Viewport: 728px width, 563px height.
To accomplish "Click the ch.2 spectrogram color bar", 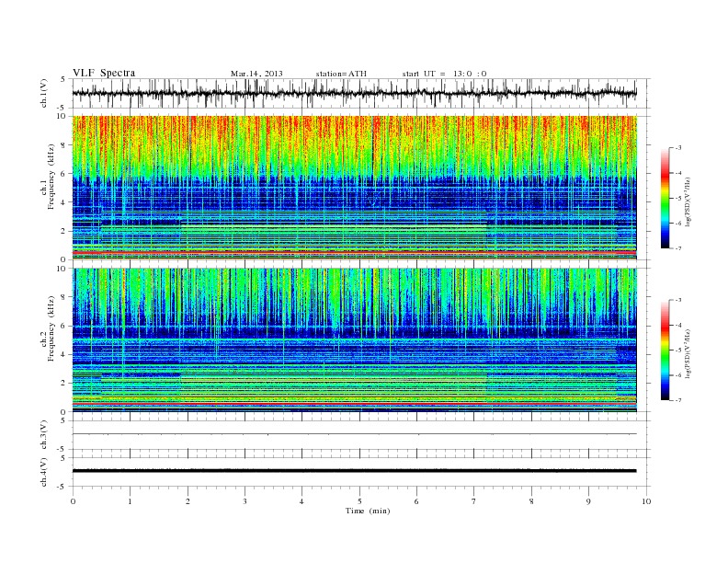I will [x=665, y=350].
